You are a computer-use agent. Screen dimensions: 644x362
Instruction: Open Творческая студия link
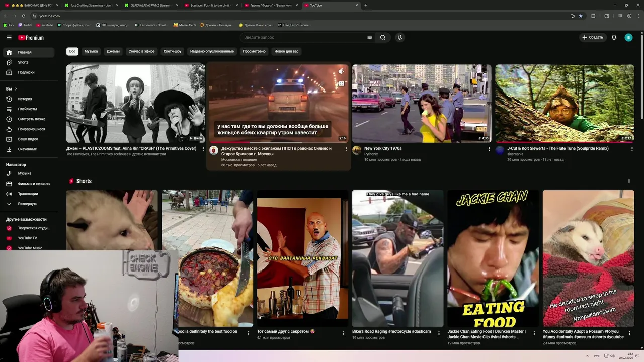coord(29,228)
